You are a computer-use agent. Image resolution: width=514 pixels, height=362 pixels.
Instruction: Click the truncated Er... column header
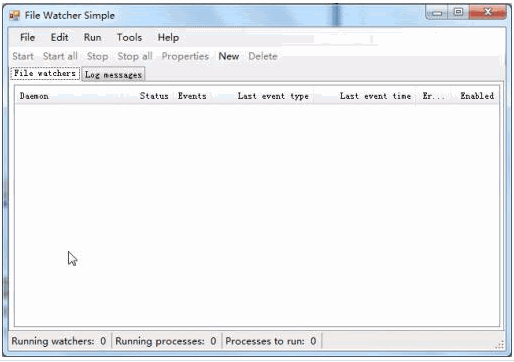point(433,96)
